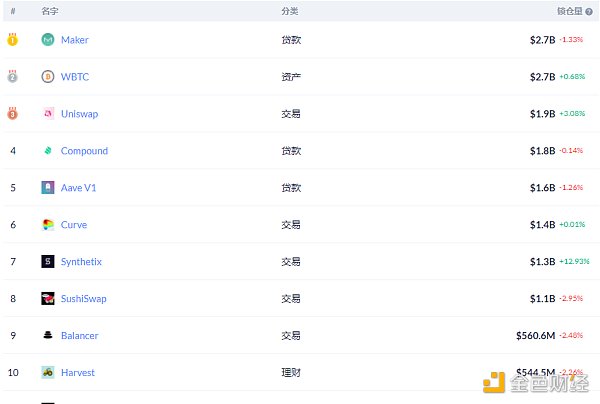Open the Maker project link
The image size is (600, 404).
(x=74, y=40)
